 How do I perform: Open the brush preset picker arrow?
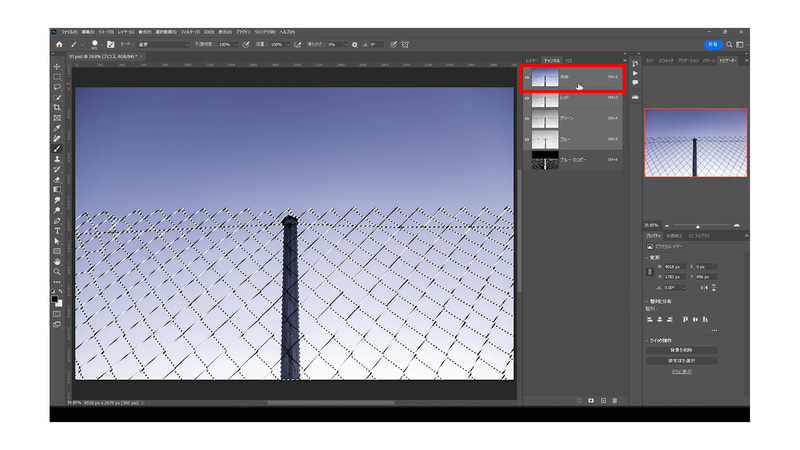tap(102, 45)
